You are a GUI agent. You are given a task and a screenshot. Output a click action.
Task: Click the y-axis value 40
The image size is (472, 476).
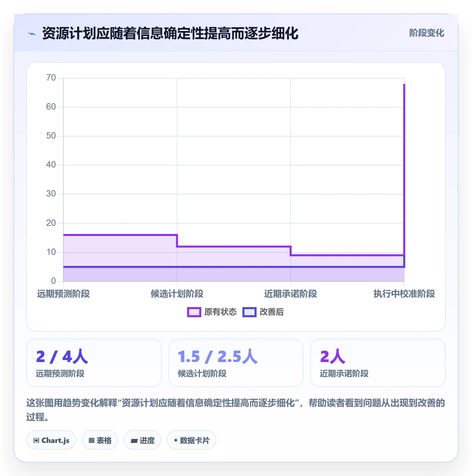51,165
